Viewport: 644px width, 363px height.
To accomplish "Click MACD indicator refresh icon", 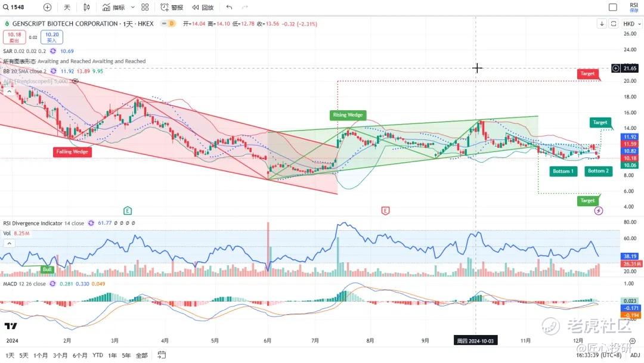I will point(52,284).
